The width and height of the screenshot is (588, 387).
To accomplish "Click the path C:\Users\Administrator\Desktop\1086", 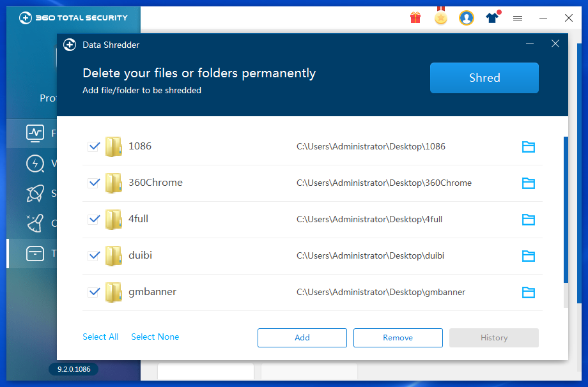I will [x=371, y=146].
